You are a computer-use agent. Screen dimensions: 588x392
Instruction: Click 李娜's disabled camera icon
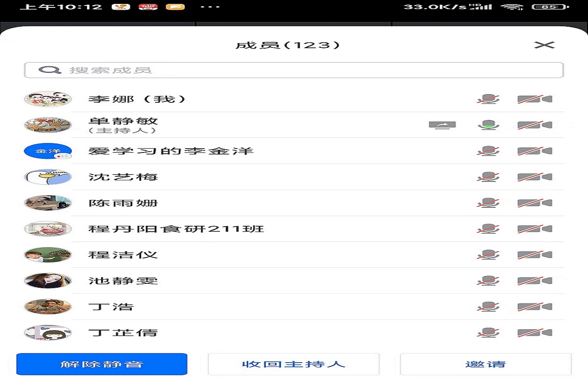535,99
